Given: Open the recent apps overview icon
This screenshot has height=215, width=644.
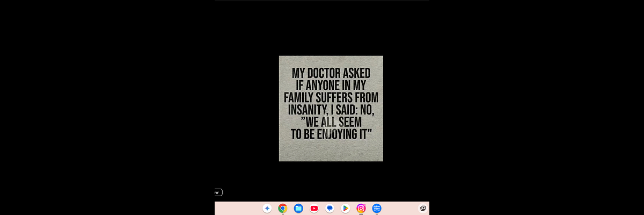Looking at the screenshot, I should pyautogui.click(x=423, y=209).
